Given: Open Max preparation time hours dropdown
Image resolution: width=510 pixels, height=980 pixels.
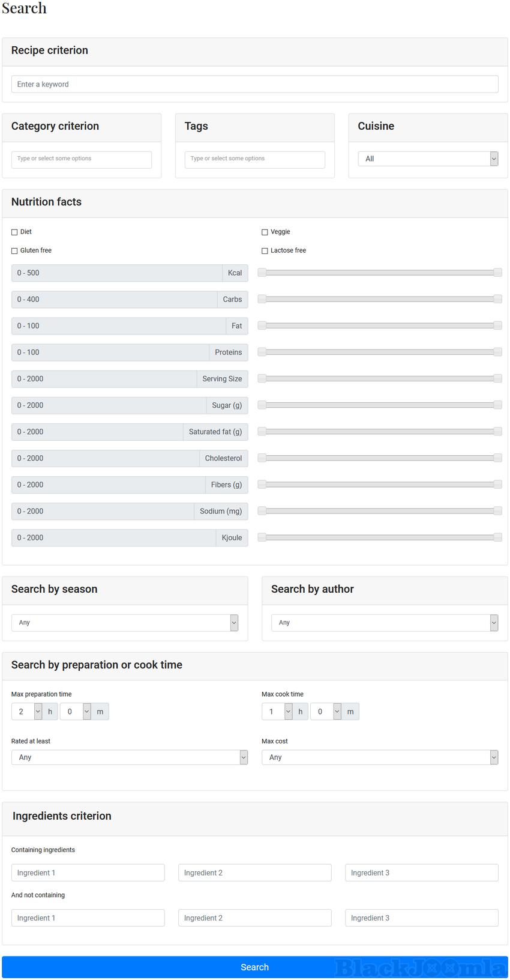Looking at the screenshot, I should point(27,712).
